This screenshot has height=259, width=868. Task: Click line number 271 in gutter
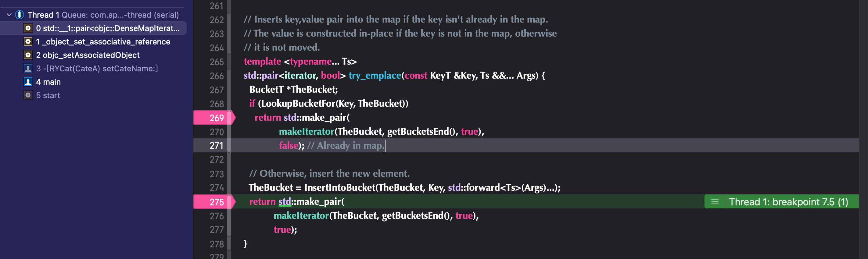pyautogui.click(x=216, y=146)
